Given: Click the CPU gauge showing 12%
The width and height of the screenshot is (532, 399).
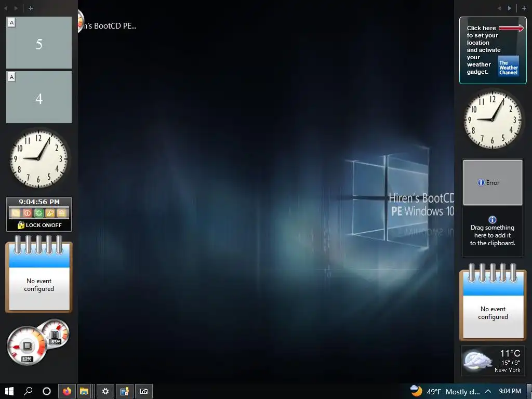Looking at the screenshot, I should tap(27, 345).
